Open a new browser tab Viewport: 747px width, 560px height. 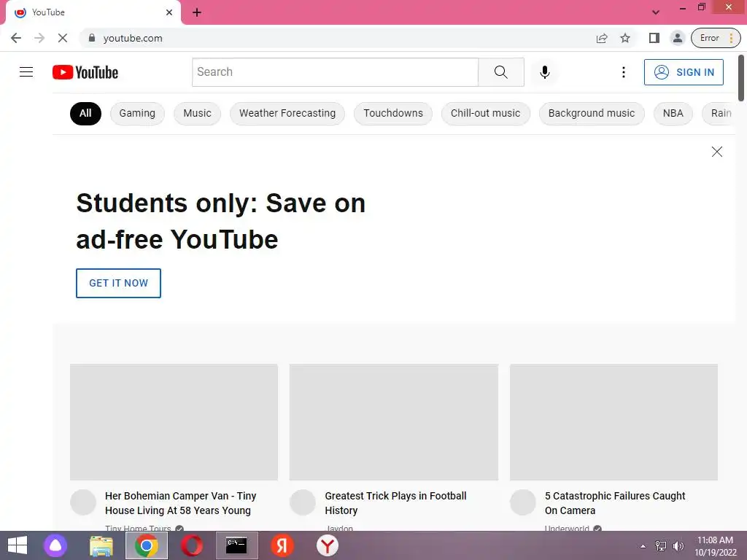pyautogui.click(x=197, y=12)
